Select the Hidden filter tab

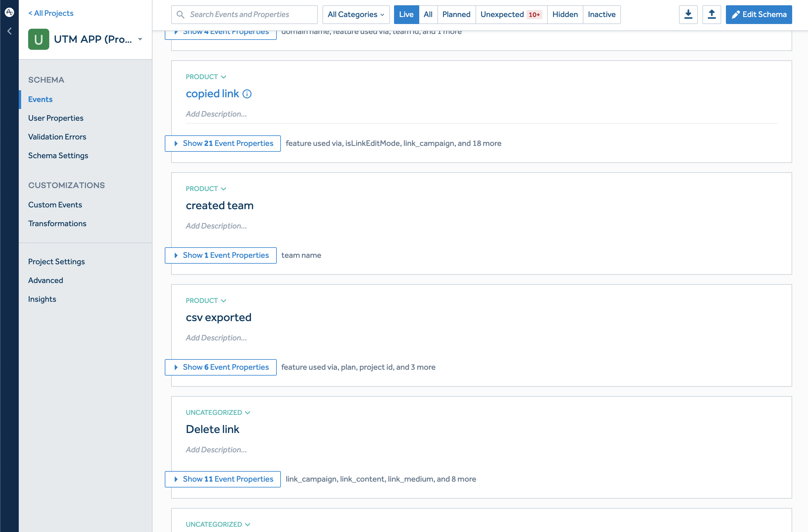pyautogui.click(x=565, y=15)
